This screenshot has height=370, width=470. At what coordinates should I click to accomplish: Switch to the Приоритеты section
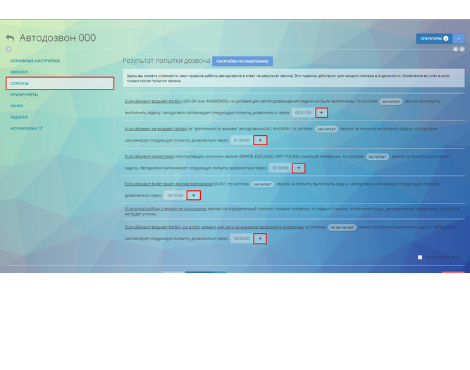coord(24,95)
